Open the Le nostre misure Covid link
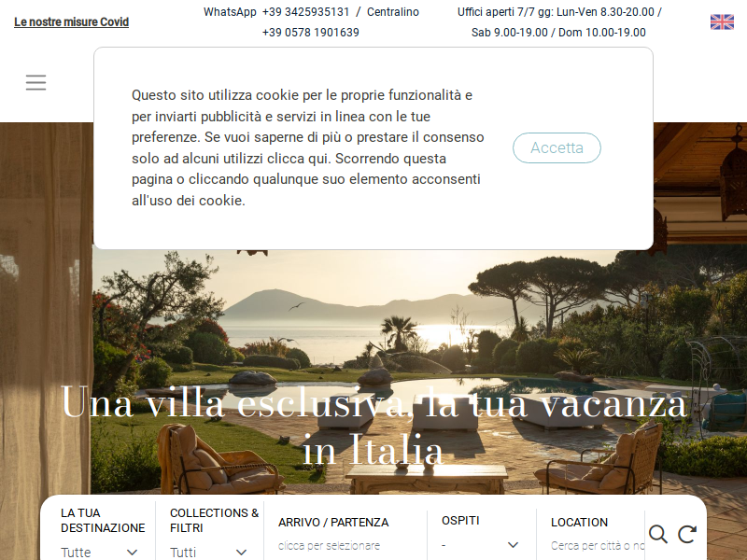The width and height of the screenshot is (747, 560). tap(72, 21)
